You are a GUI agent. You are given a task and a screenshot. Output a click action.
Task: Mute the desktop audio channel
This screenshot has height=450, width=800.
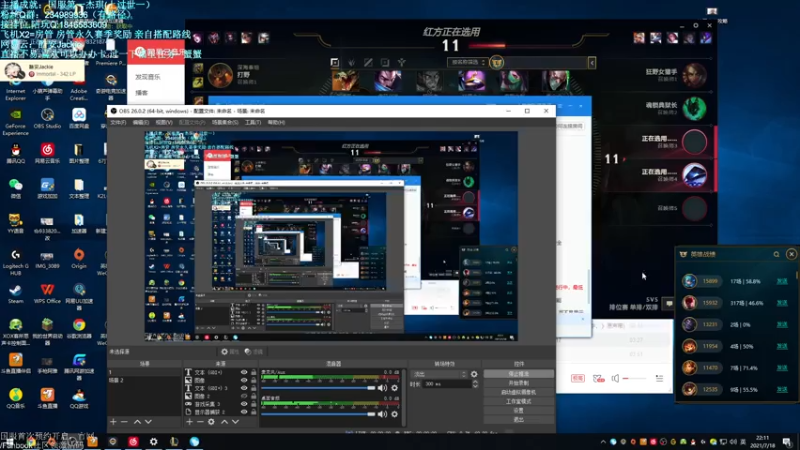[x=382, y=414]
